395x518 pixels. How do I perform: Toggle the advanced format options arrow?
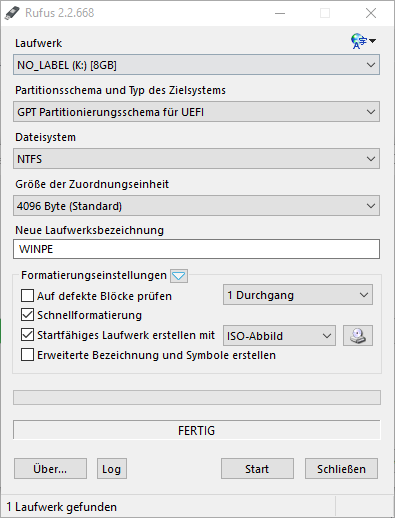tap(179, 276)
